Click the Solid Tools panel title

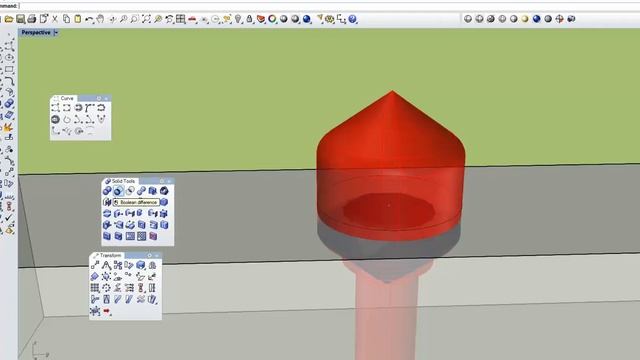point(123,181)
